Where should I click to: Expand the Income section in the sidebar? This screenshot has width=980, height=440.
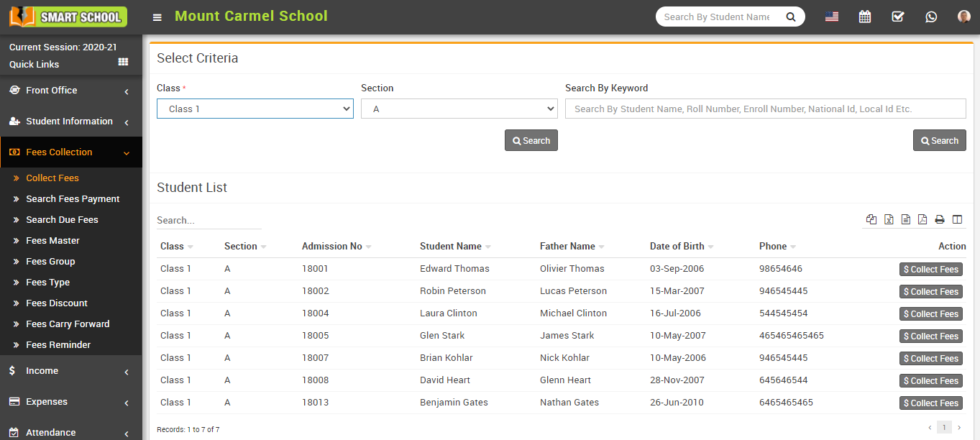pos(43,370)
